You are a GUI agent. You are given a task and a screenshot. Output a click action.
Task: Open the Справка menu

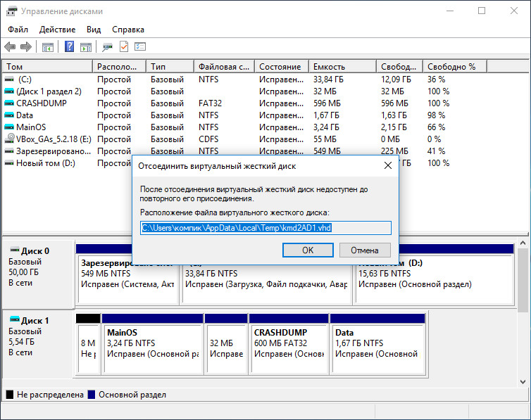coord(128,30)
